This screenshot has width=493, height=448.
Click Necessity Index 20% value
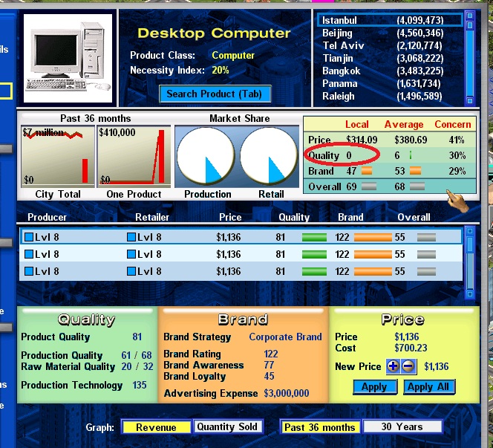220,70
